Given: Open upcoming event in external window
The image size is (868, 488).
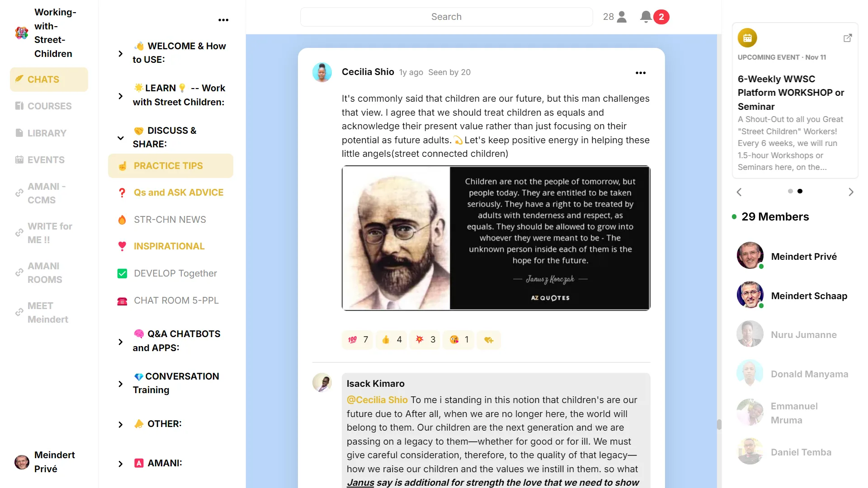Looking at the screenshot, I should coord(848,38).
